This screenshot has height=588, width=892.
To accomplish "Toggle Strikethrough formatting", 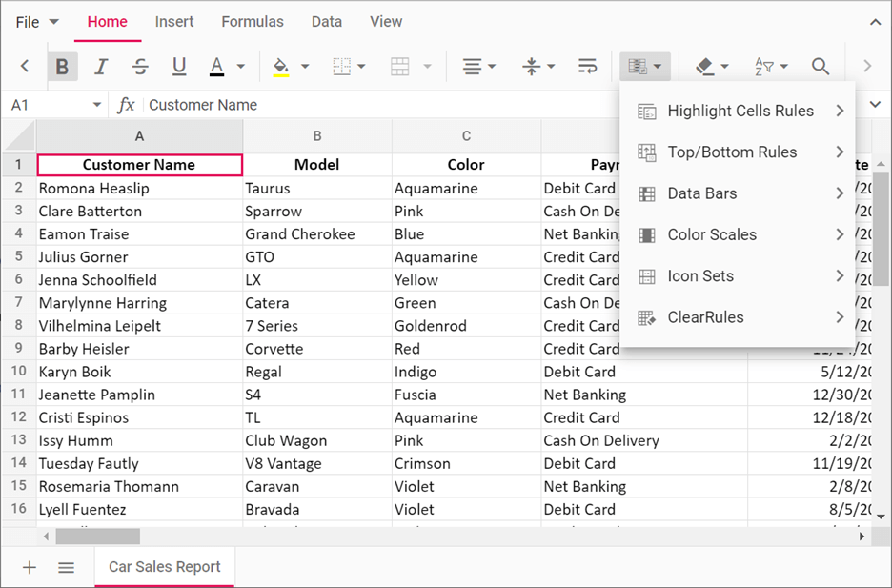I will [140, 66].
